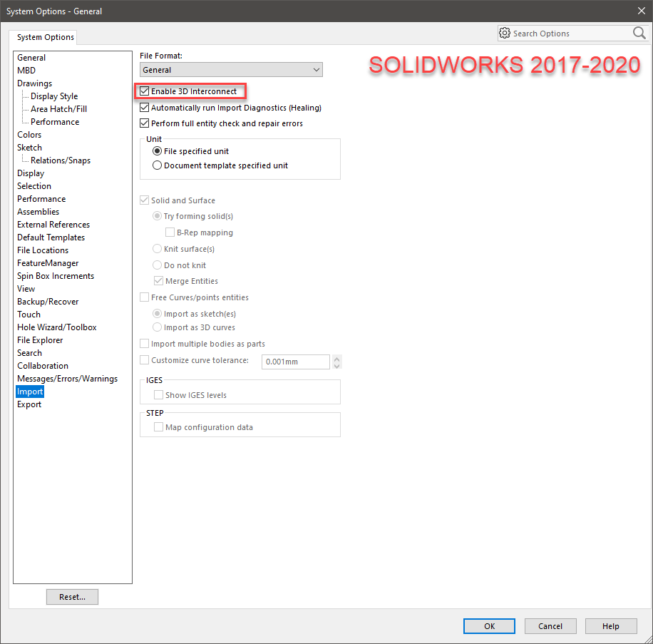This screenshot has height=644, width=653.
Task: Switch to the System Options tab
Action: point(46,37)
